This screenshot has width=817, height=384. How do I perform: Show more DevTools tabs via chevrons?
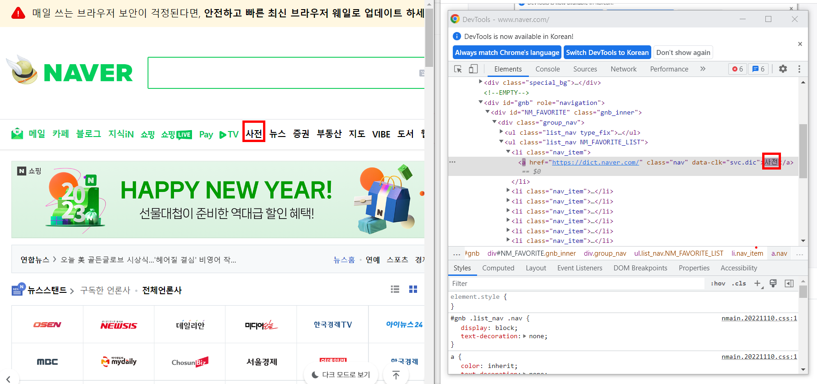(x=702, y=69)
